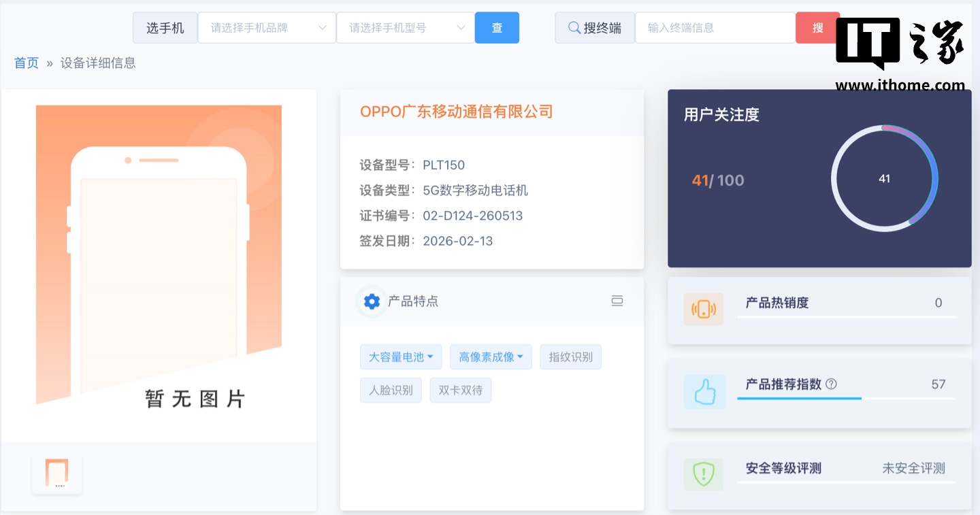Screen dimensions: 980x515
Task: Click the OPPO广东移动通信有限公司 company title
Action: pos(457,112)
